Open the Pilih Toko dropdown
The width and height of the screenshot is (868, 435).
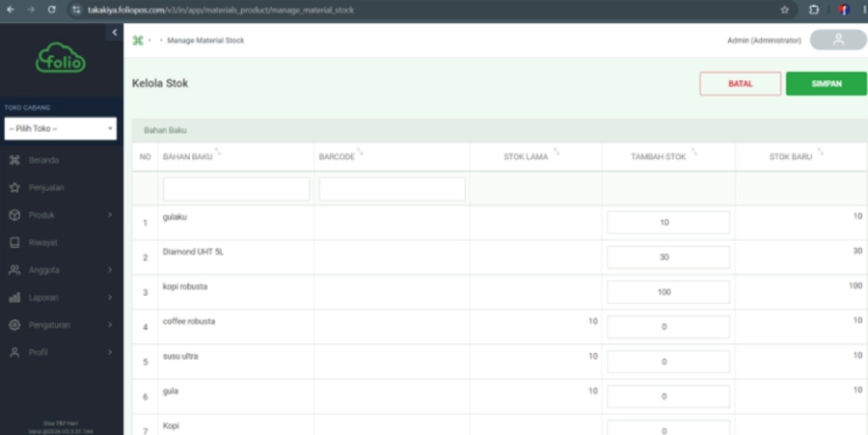61,128
